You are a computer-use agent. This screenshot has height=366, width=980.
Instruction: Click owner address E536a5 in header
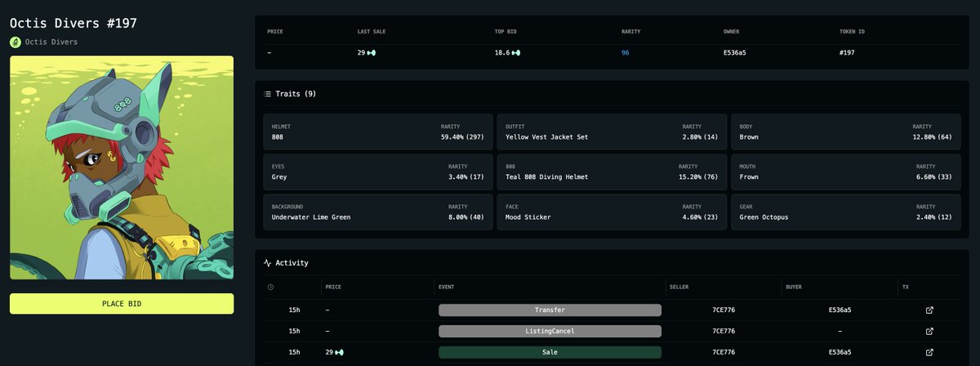click(x=736, y=53)
